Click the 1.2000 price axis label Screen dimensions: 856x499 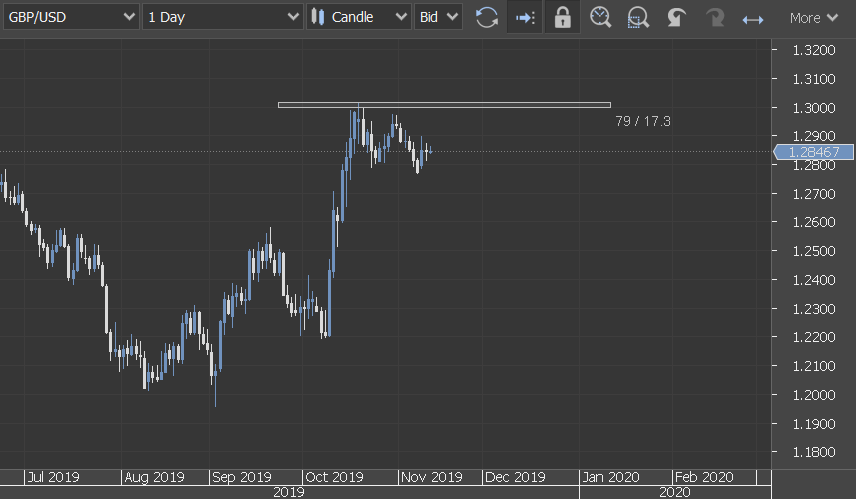[x=814, y=395]
